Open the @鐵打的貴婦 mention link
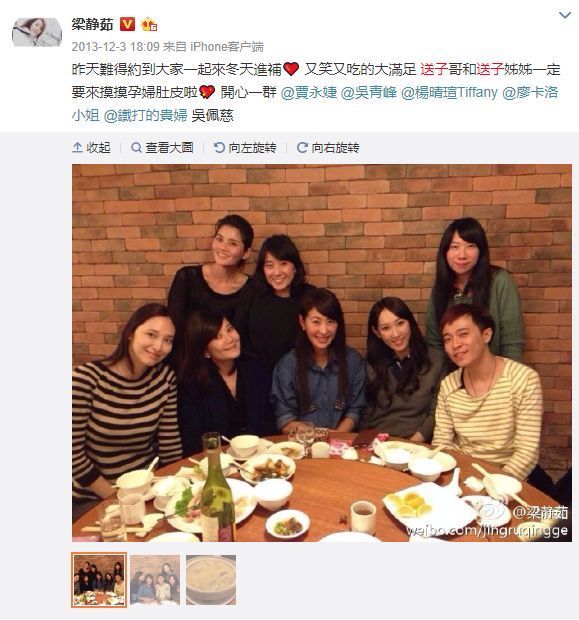Viewport: 579px width, 620px height. click(146, 115)
